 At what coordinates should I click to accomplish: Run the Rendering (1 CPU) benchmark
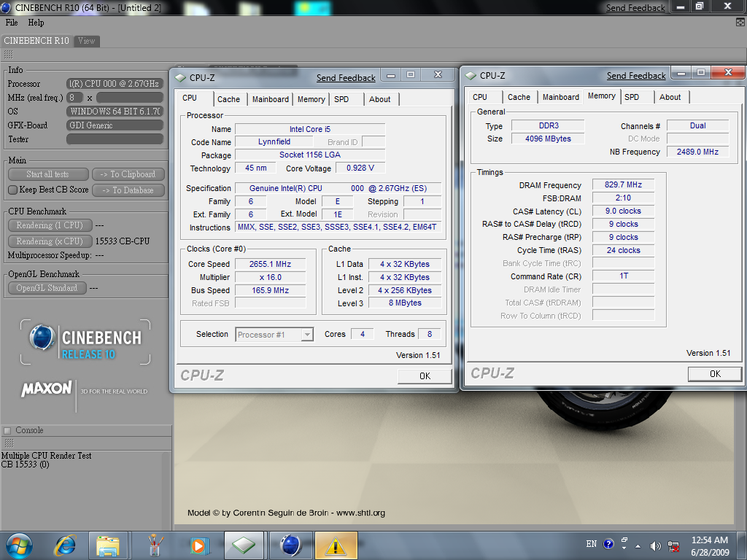[x=50, y=225]
